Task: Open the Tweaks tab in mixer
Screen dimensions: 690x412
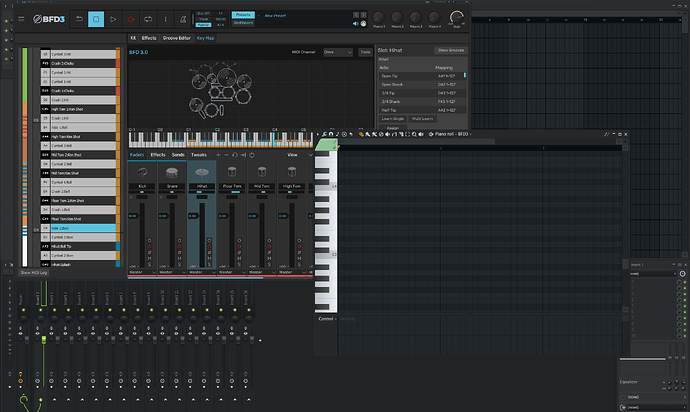Action: pos(199,155)
